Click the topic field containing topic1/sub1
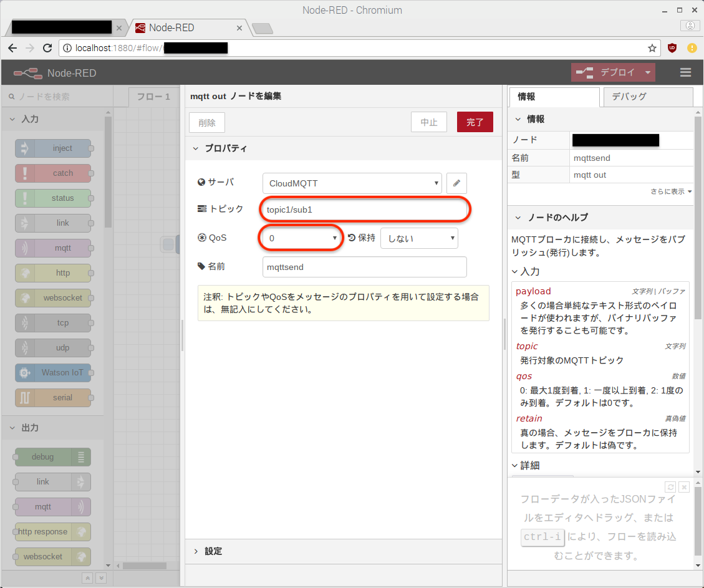 [365, 210]
